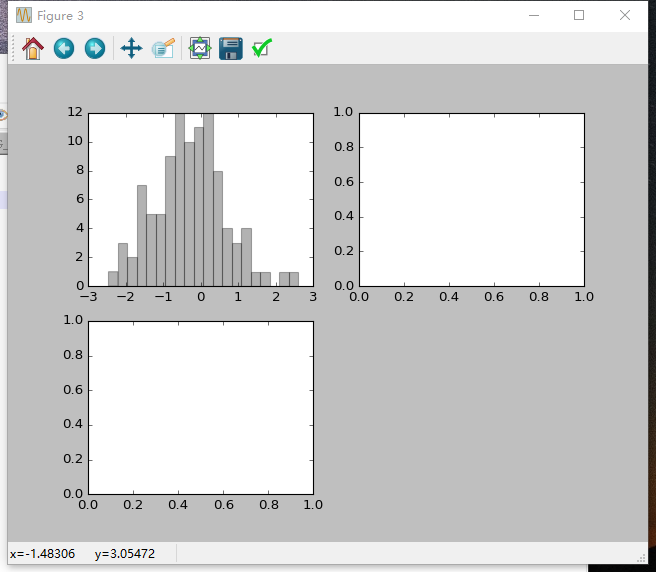Go back to previous view arrow
Image resolution: width=656 pixels, height=572 pixels.
[x=64, y=49]
